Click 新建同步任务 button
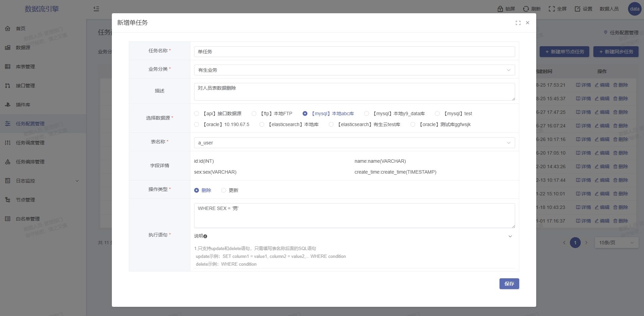The width and height of the screenshot is (644, 316). pyautogui.click(x=616, y=52)
